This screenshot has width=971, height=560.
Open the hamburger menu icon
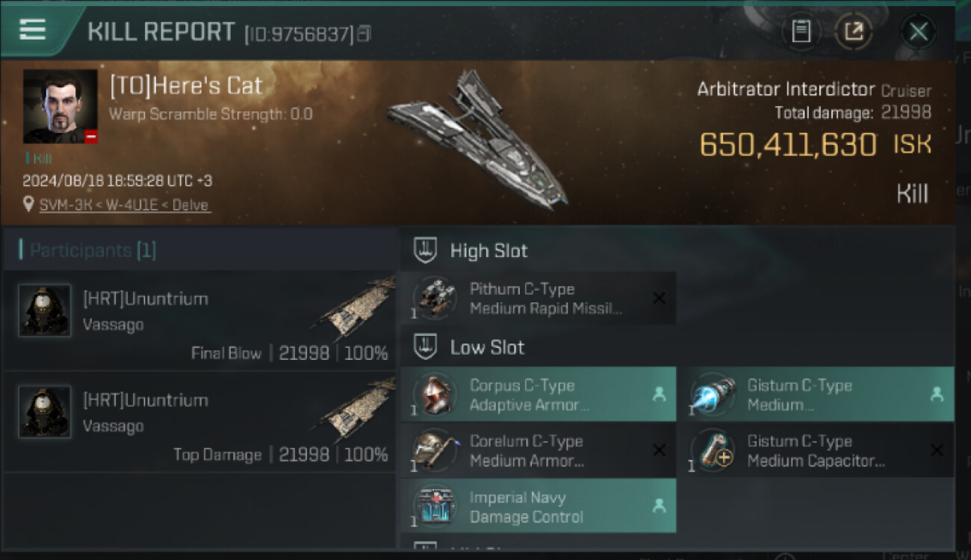click(33, 30)
